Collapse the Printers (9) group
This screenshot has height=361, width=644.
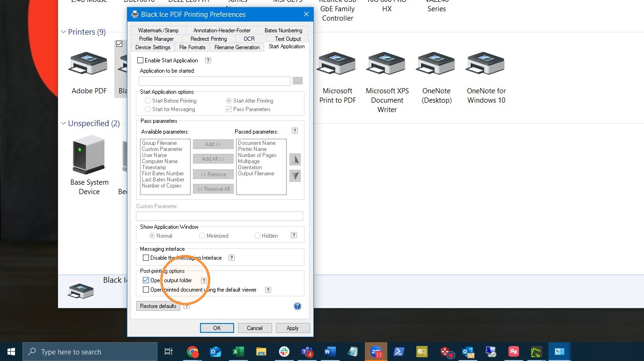tap(63, 32)
